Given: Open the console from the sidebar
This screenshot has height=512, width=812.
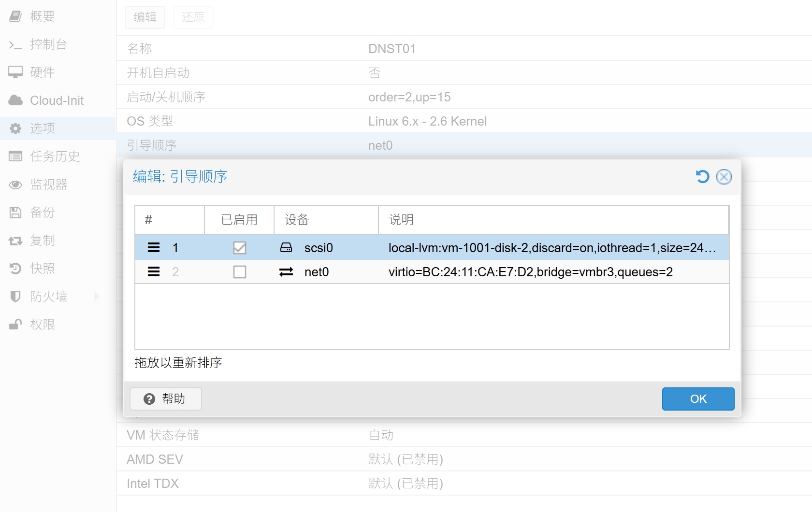Looking at the screenshot, I should [48, 44].
